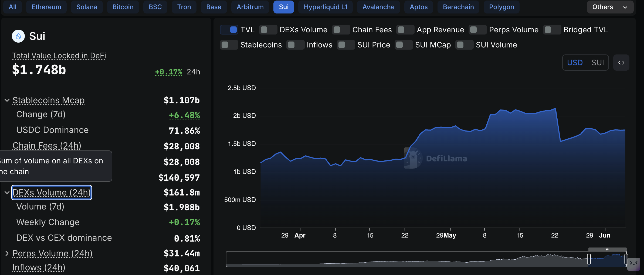Switch chart denomination to SUI
Image resolution: width=644 pixels, height=275 pixels.
pyautogui.click(x=598, y=63)
